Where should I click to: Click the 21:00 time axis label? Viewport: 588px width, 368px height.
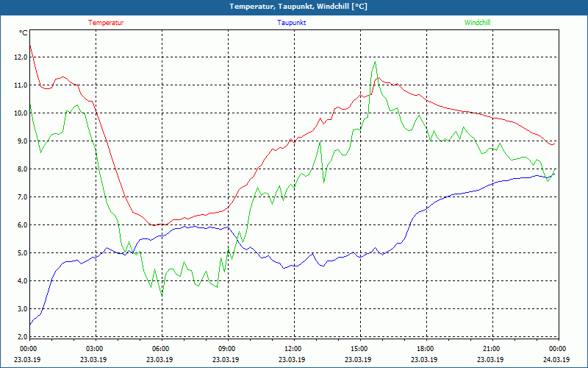[490, 349]
